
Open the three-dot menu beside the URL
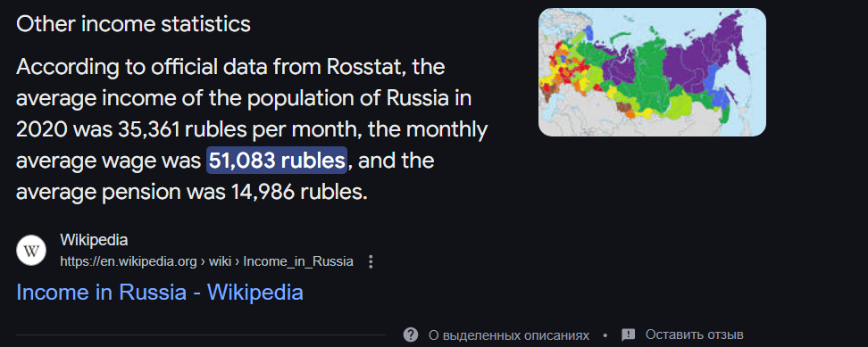pyautogui.click(x=371, y=262)
